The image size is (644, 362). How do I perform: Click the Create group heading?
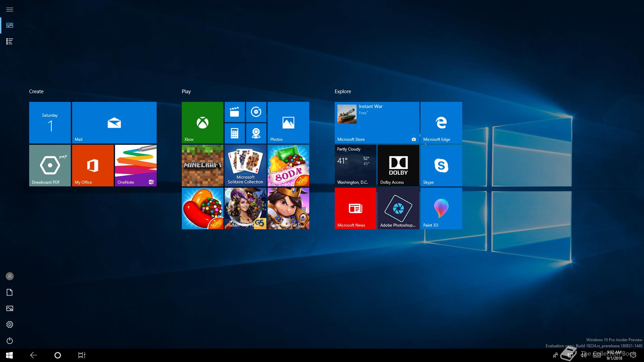(36, 92)
